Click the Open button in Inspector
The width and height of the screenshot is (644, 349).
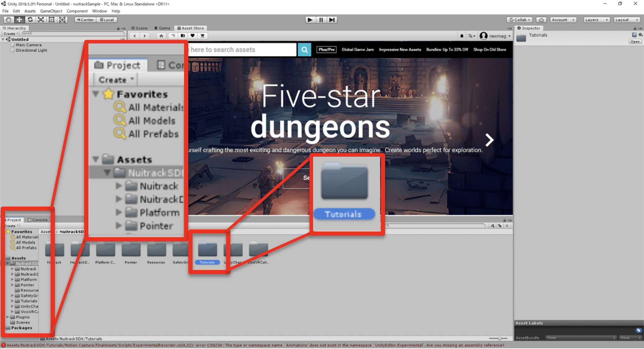point(635,41)
